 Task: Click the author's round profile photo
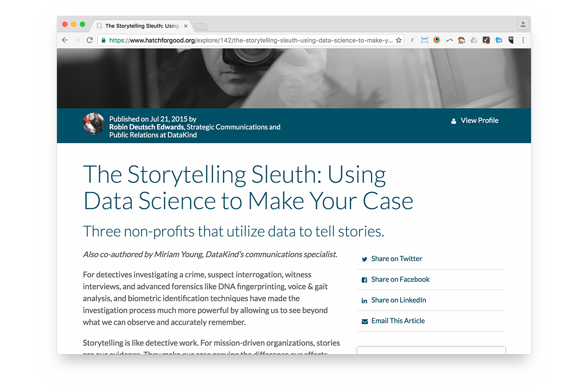[x=94, y=124]
